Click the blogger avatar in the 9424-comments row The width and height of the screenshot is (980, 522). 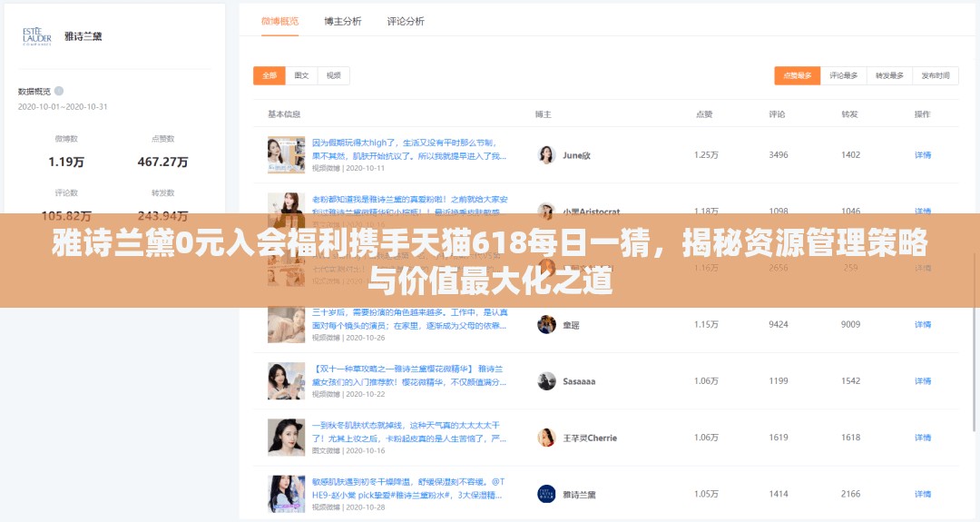[546, 324]
